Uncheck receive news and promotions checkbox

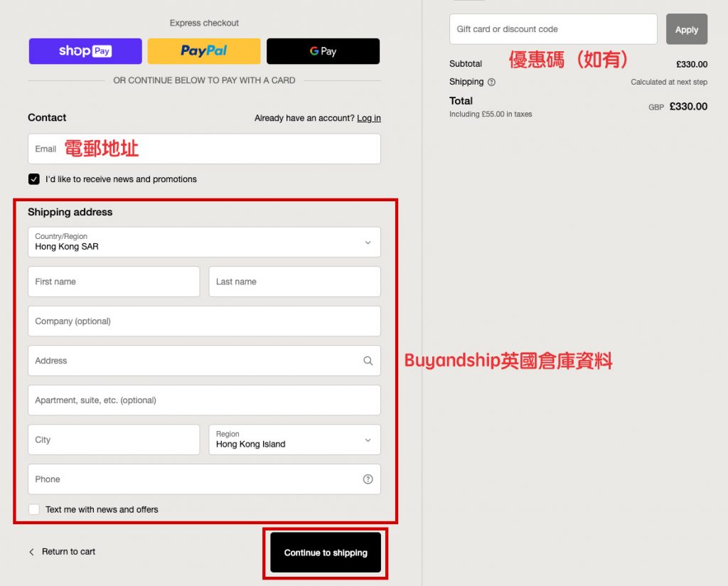click(x=34, y=179)
